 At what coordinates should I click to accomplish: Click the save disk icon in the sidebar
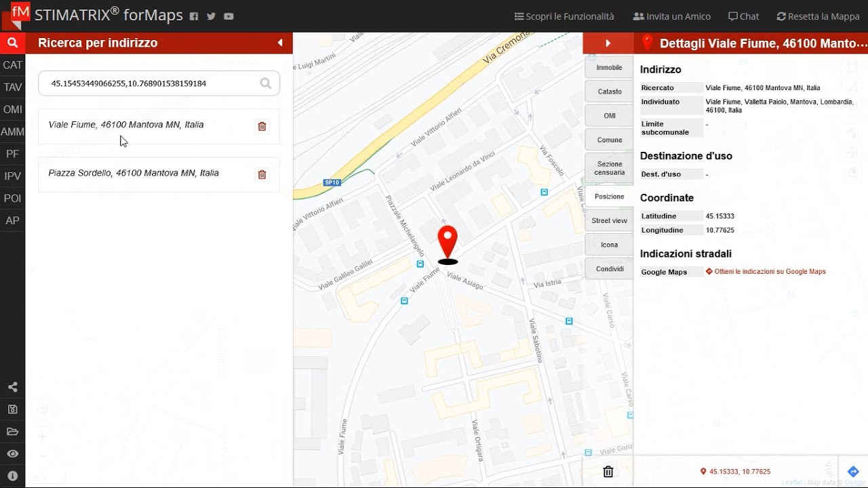(12, 409)
